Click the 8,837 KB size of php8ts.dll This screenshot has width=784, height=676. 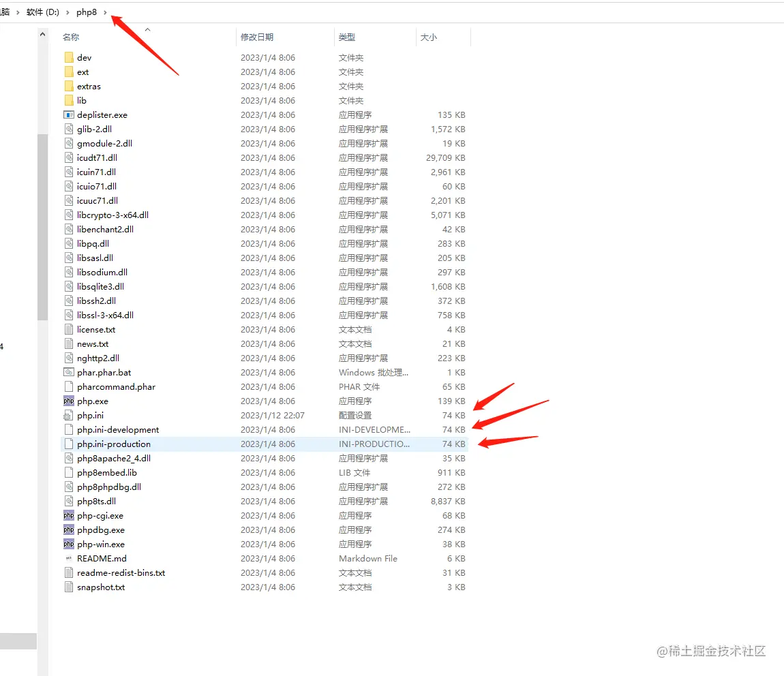coord(448,501)
